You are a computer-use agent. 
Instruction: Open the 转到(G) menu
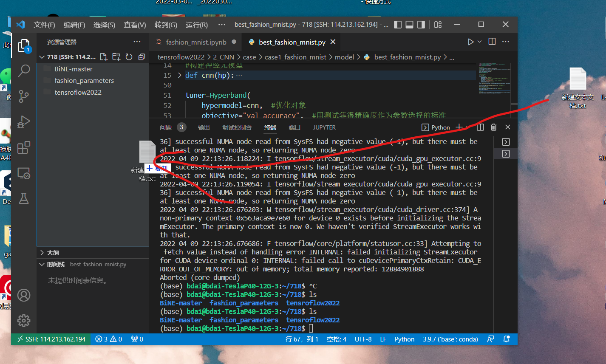(x=166, y=25)
